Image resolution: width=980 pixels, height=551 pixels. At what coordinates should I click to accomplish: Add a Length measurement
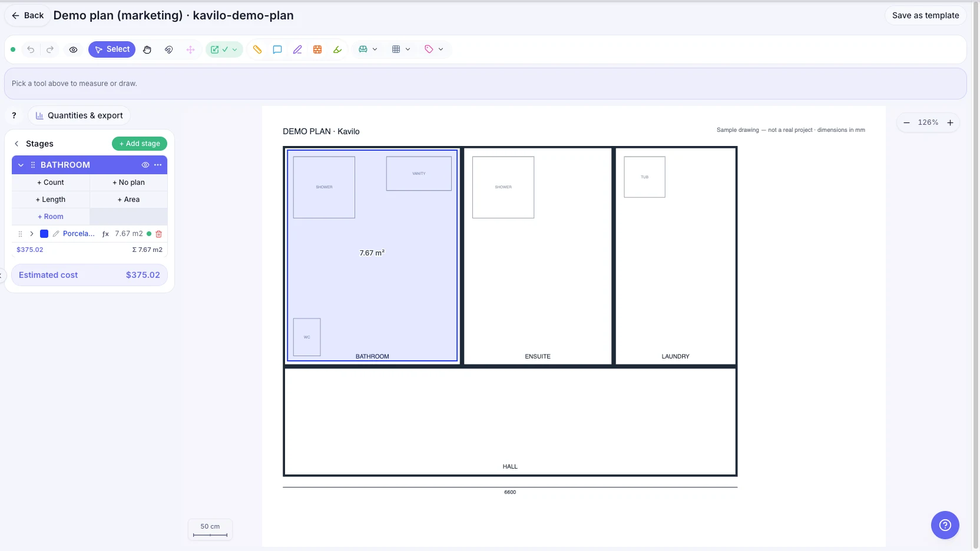[x=51, y=200]
